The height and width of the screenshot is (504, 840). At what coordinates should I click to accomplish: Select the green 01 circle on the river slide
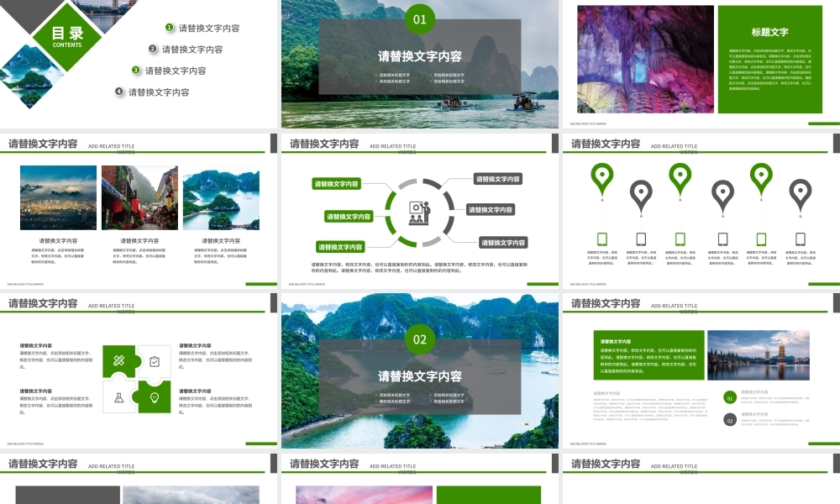pos(420,19)
